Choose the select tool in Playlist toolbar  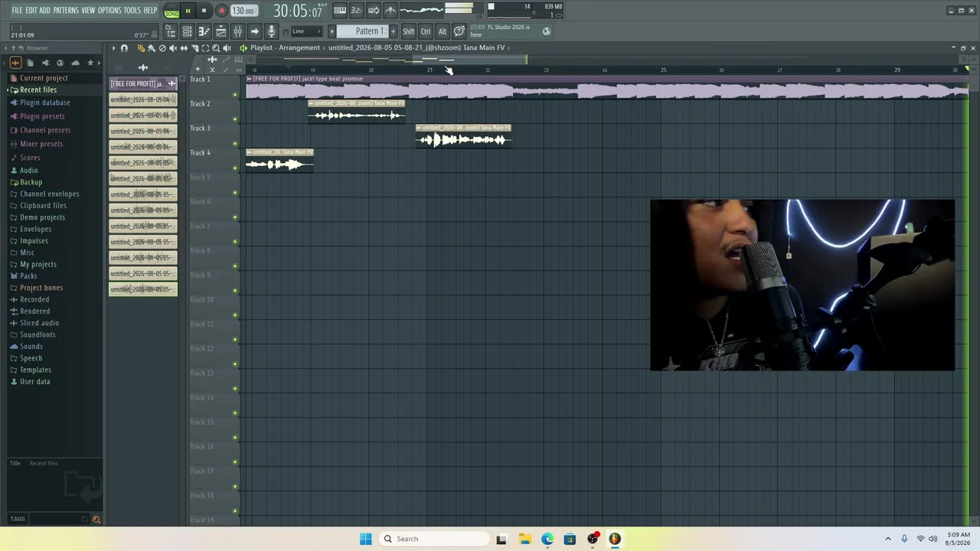click(205, 48)
